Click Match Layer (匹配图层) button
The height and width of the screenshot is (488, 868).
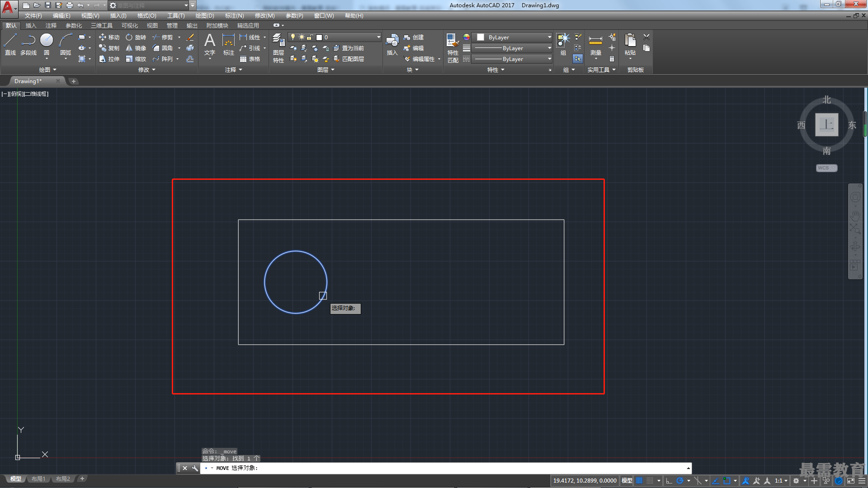[349, 59]
